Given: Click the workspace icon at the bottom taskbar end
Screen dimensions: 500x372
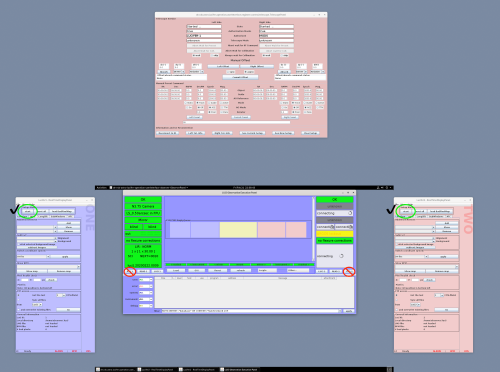Looking at the screenshot, I should pos(389,369).
